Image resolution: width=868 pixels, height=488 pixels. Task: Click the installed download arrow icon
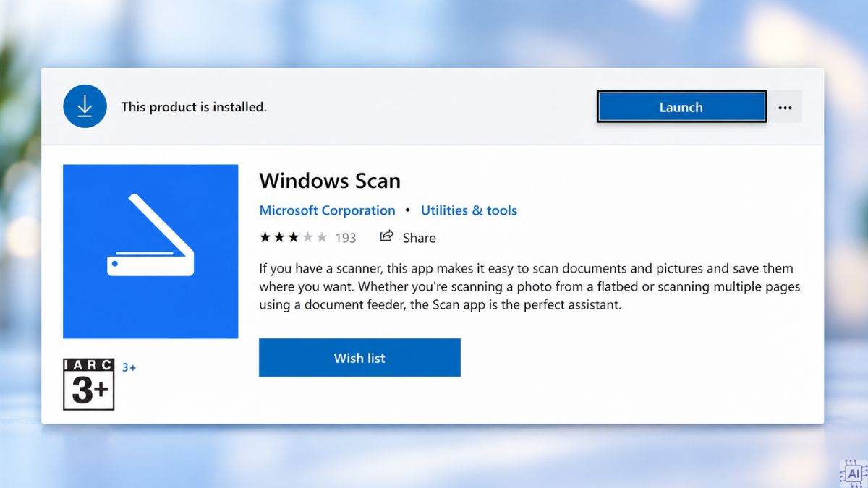85,107
